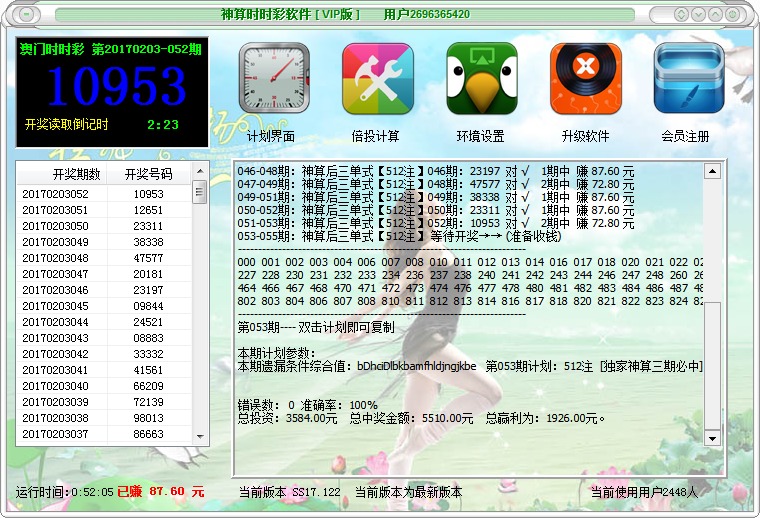Image resolution: width=760 pixels, height=518 pixels.
Task: Select draw row 20170203046
Action: pos(104,290)
